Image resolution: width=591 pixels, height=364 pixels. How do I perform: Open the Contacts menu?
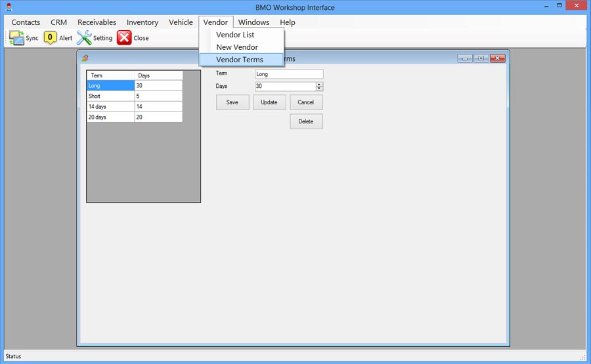[26, 22]
